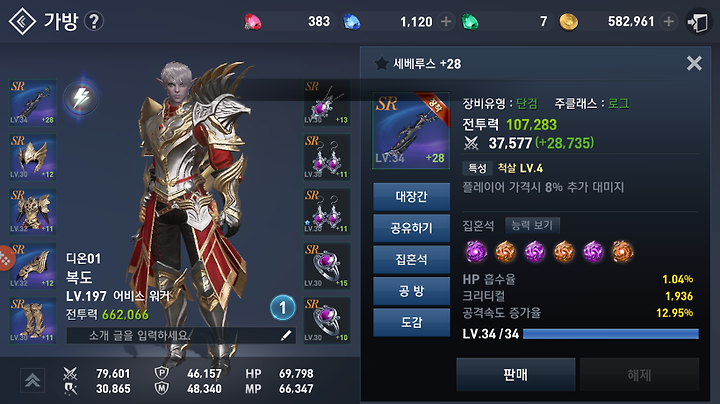720x404 pixels.
Task: Open preset slot number 1 circle
Action: (282, 308)
